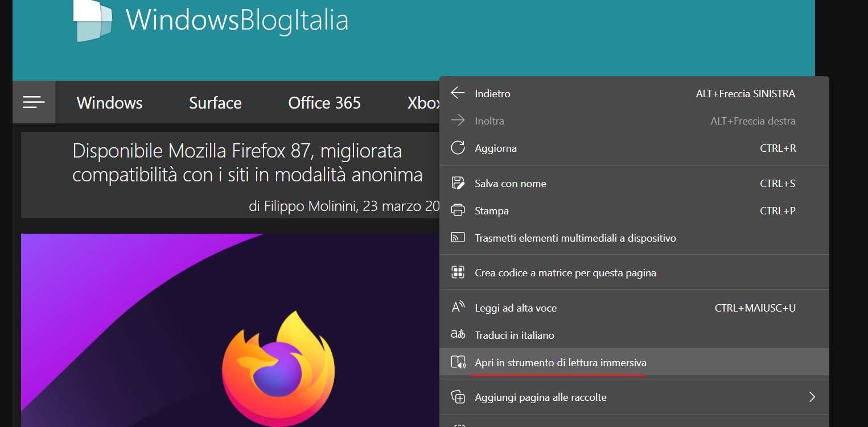Click the printer icon beside Stampa
Image resolution: width=868 pixels, height=427 pixels.
tap(458, 210)
